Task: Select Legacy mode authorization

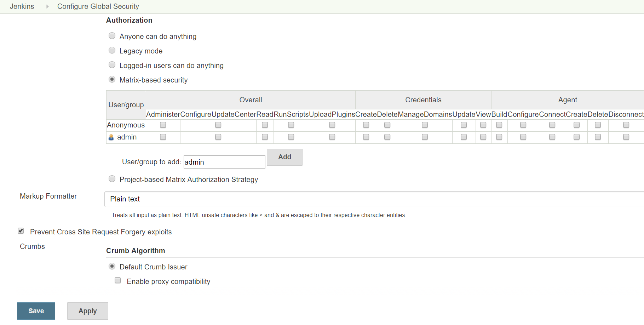Action: coord(112,50)
